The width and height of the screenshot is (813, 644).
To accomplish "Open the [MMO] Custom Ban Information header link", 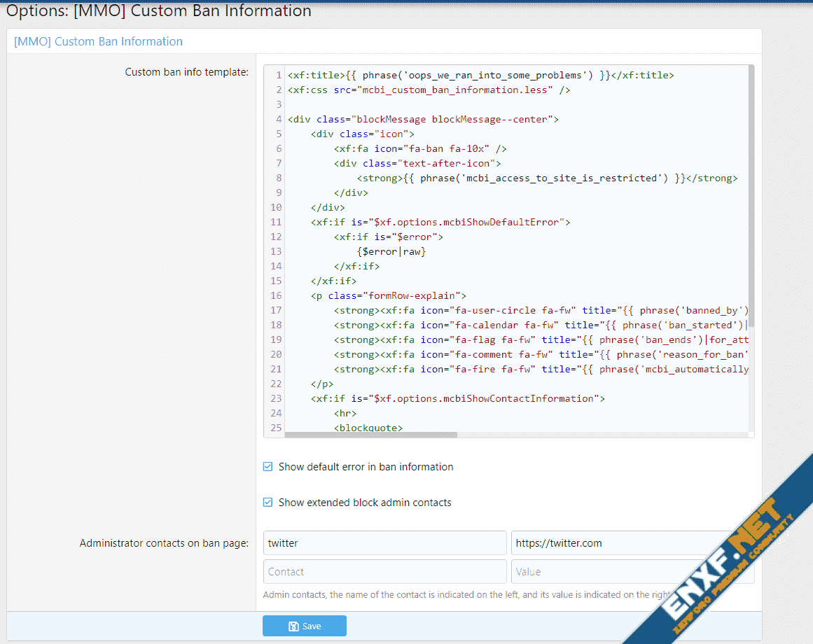I will coord(98,41).
